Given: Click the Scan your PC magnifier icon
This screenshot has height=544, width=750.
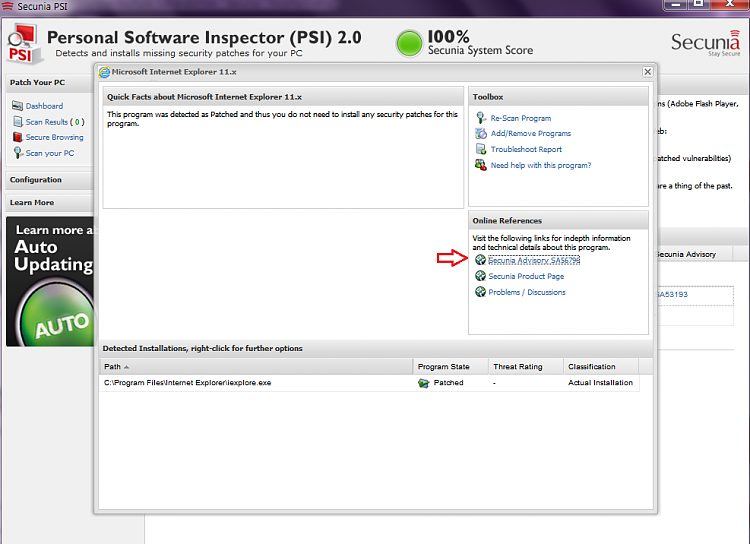Looking at the screenshot, I should coord(18,153).
